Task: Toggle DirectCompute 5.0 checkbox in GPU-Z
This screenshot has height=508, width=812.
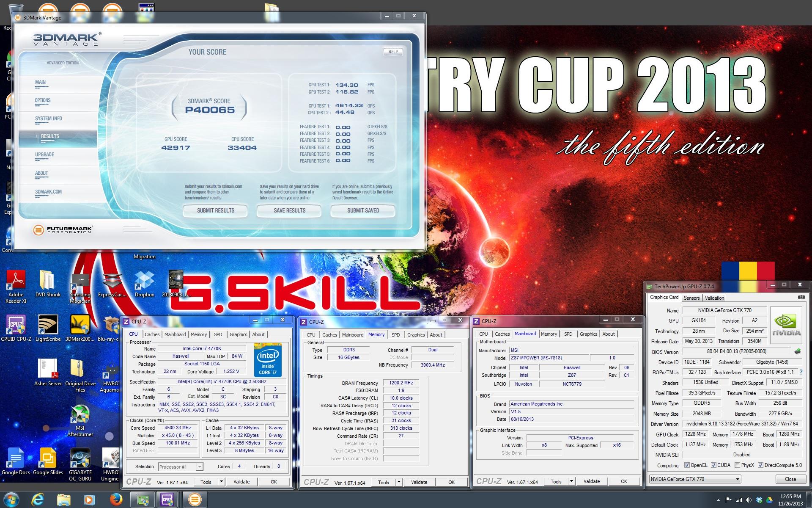Action: (x=760, y=465)
